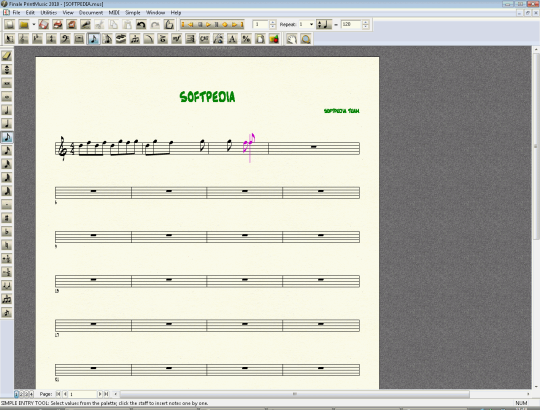Click the SOFTPEDIA title text on the score
Viewport: 540px width, 410px height.
(207, 97)
